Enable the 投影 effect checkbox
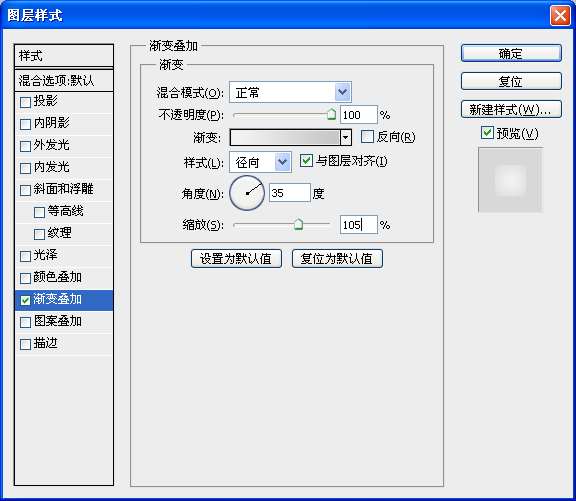 click(x=25, y=102)
